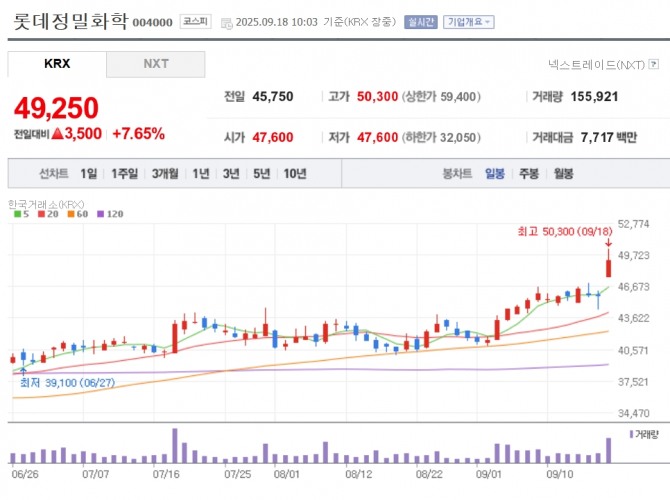Select the 5년 line chart period
Screen dimensions: 670x500
click(x=262, y=174)
